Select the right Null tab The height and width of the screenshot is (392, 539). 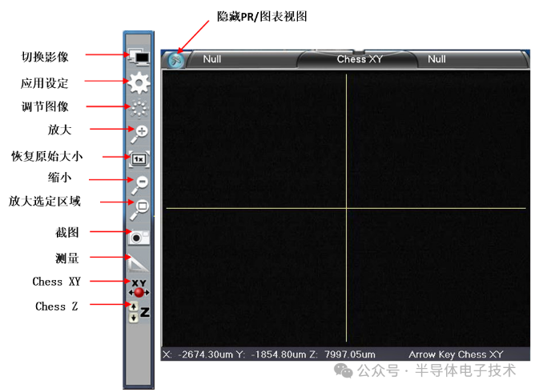(436, 59)
